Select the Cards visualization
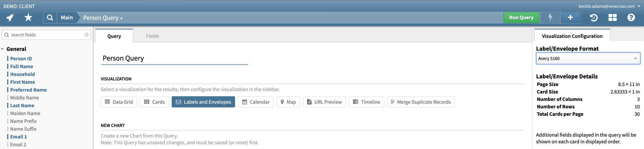 [x=154, y=102]
